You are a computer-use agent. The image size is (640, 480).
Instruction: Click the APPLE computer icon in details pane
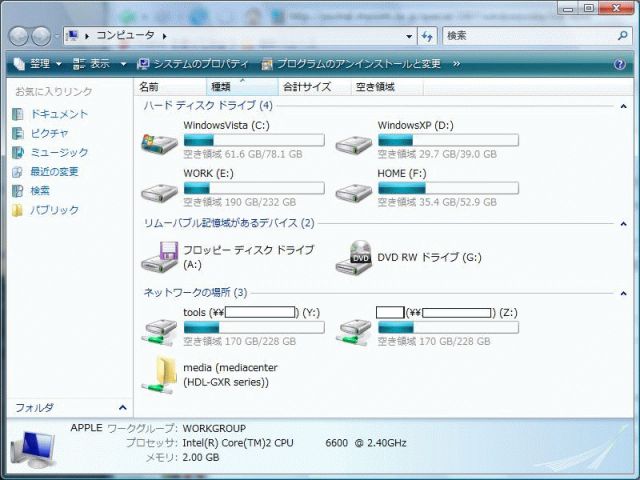pyautogui.click(x=33, y=449)
